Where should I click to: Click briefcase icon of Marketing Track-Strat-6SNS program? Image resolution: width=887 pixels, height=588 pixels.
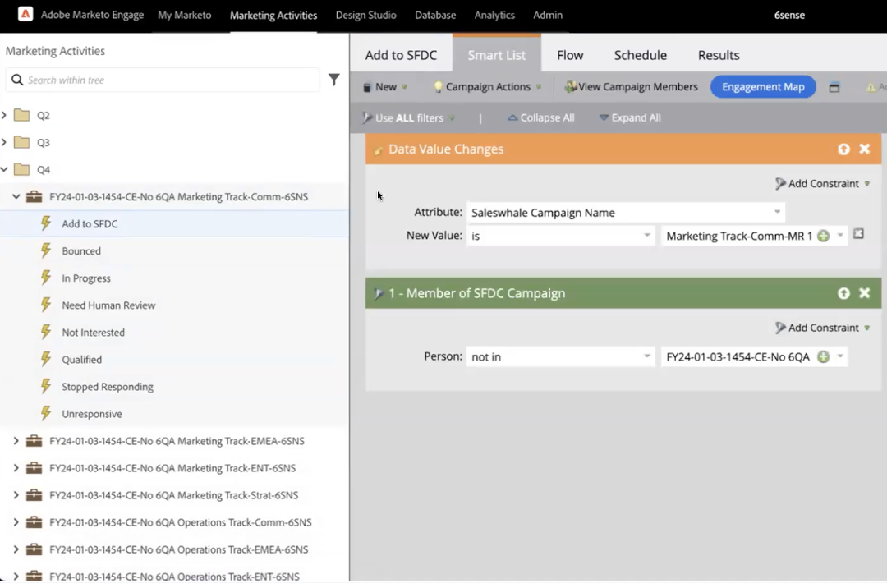point(34,494)
